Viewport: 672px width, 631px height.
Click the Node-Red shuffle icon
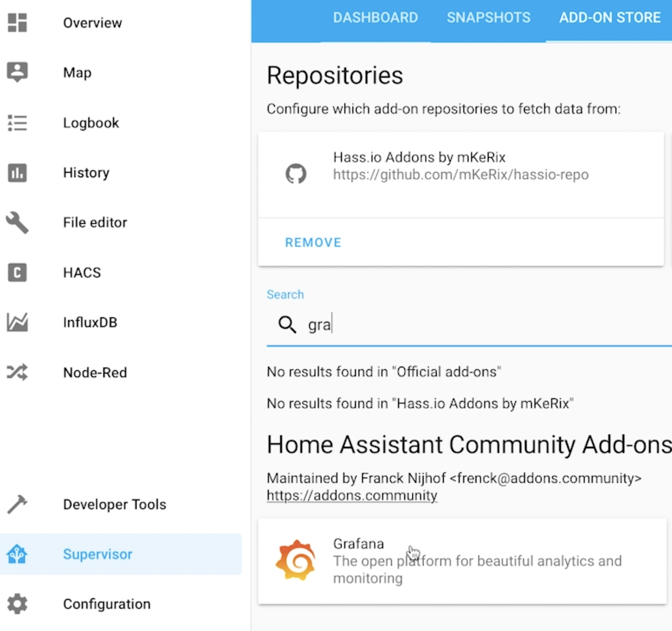pos(17,372)
